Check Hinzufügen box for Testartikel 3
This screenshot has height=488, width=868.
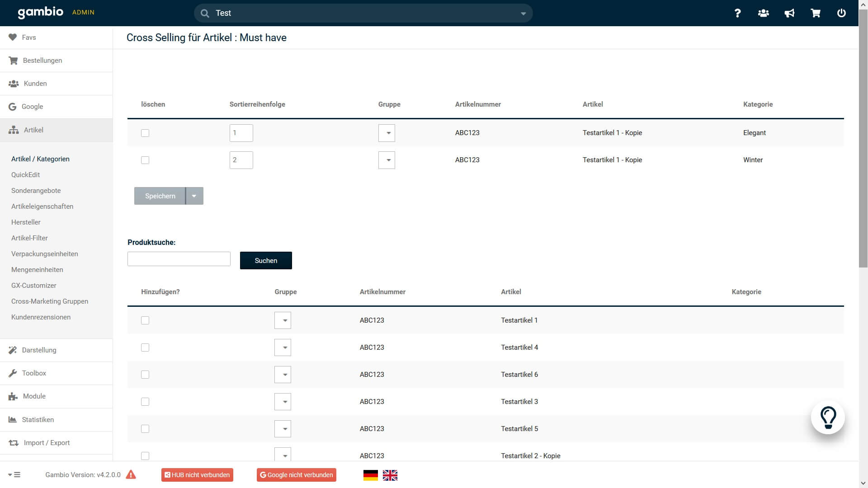[145, 402]
